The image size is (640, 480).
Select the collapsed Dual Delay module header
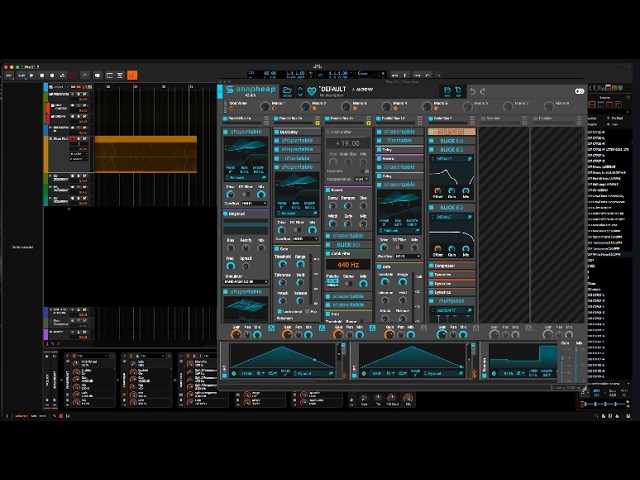pos(298,132)
